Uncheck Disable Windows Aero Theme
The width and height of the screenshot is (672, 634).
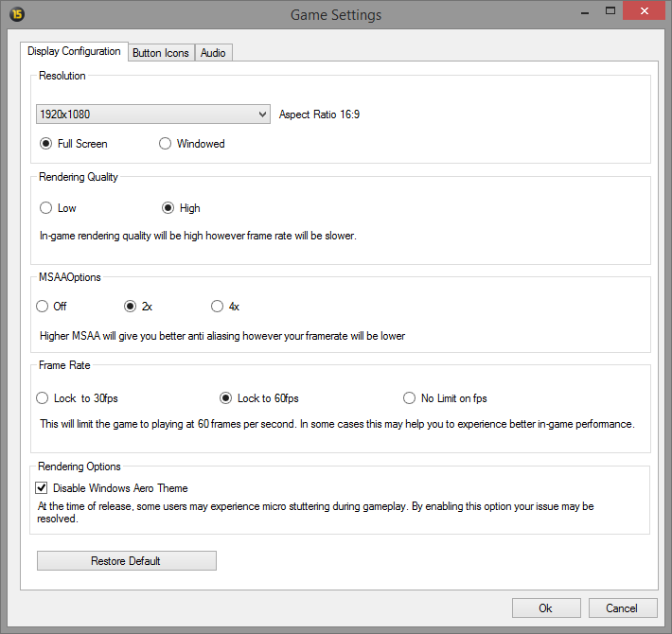click(x=42, y=488)
